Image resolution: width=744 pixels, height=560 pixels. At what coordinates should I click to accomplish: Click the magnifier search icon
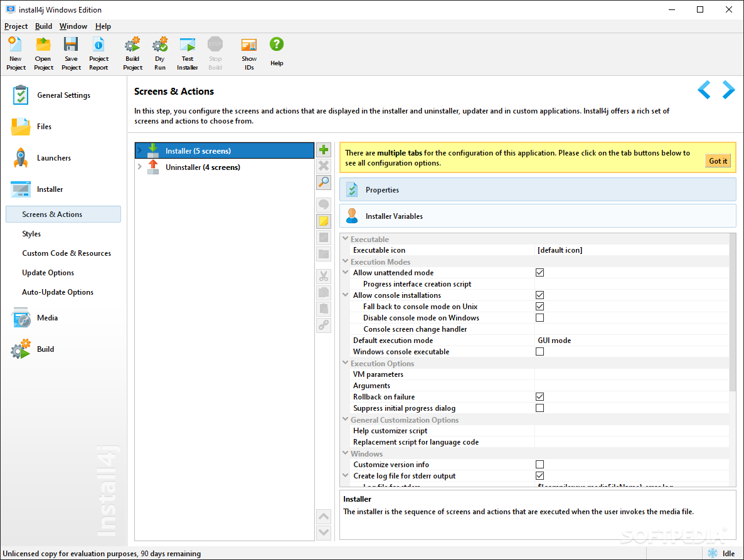(x=324, y=182)
